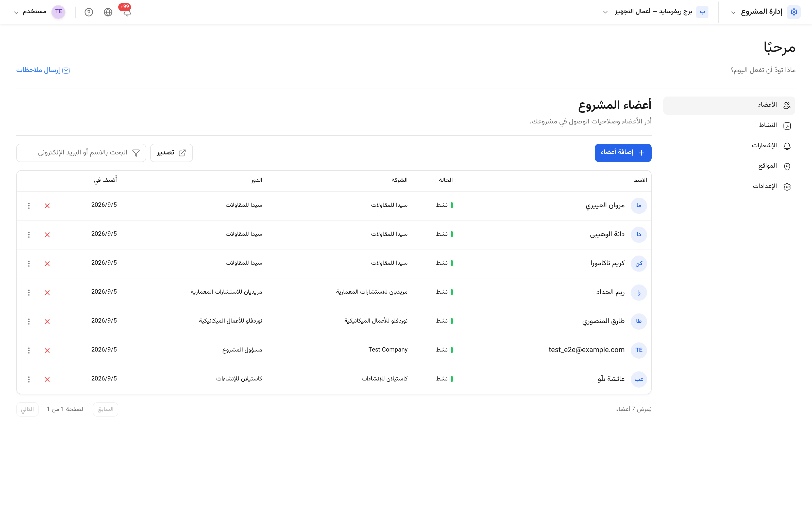Open more options for كريم ناكامورا
812x508 pixels.
pyautogui.click(x=29, y=263)
